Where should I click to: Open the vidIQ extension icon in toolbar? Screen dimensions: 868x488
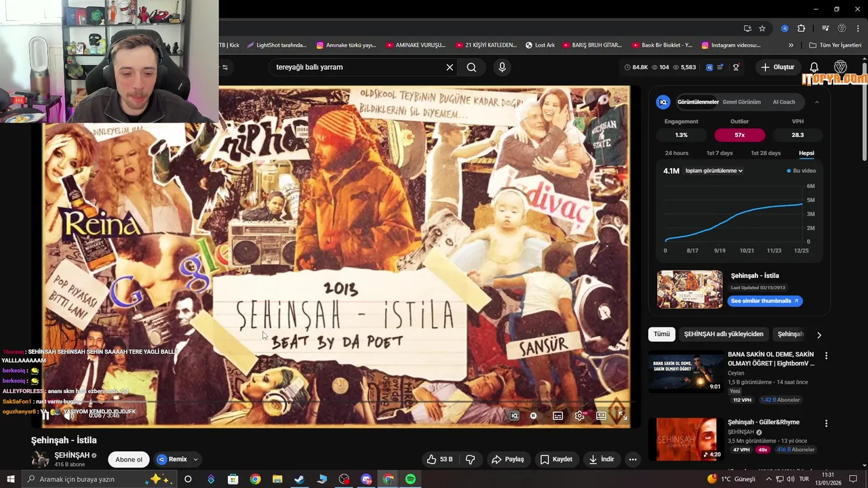tap(785, 28)
